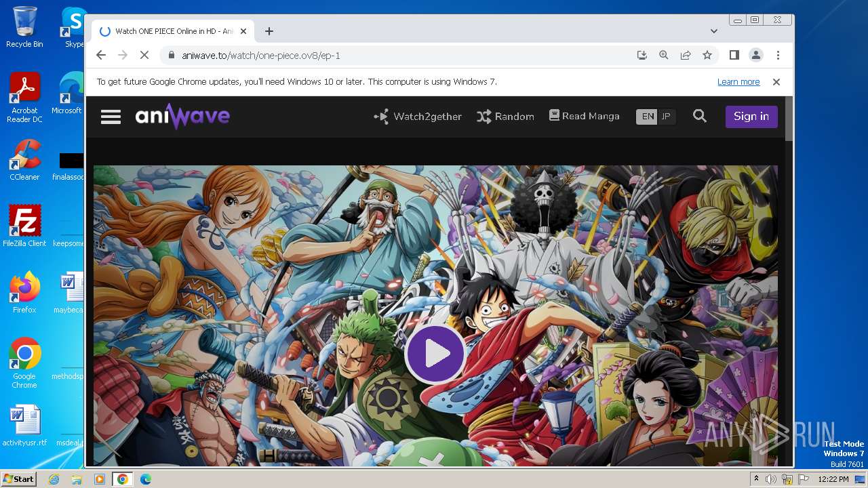Open a Random anime
This screenshot has width=868, height=488.
point(505,117)
